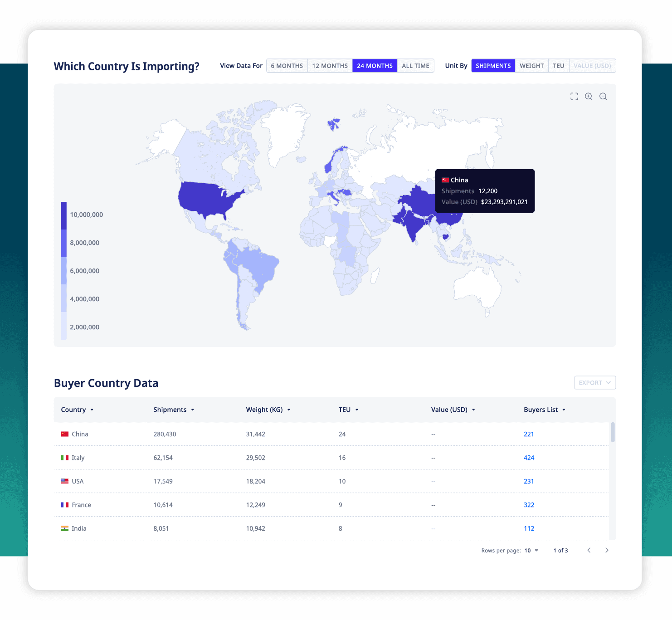
Task: Click the Italy flag icon
Action: click(x=65, y=458)
